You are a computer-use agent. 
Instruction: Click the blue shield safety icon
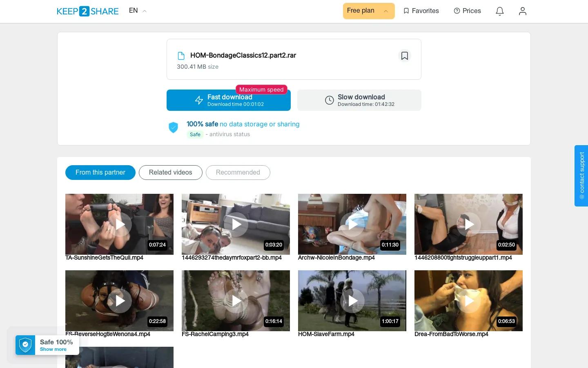point(174,128)
